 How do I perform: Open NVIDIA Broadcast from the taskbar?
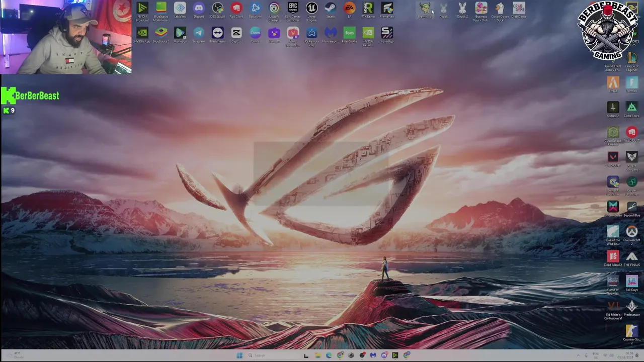pyautogui.click(x=395, y=355)
